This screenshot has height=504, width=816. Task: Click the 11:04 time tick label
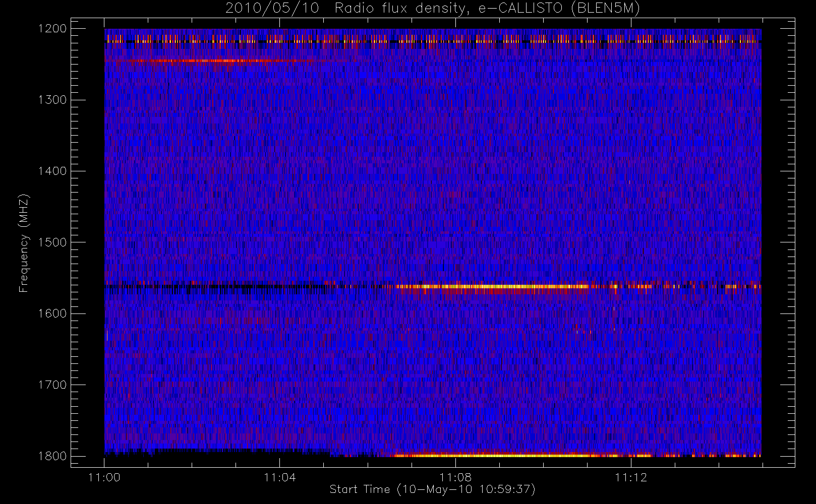pos(280,477)
